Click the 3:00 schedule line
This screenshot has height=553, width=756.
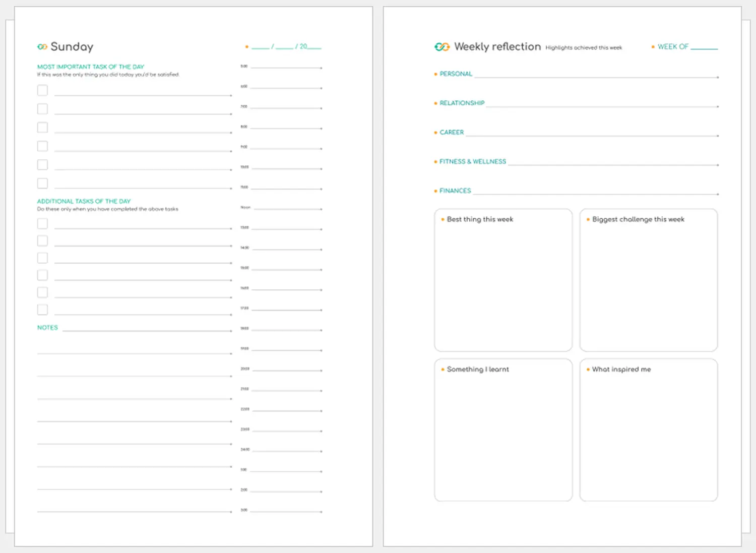tap(286, 512)
